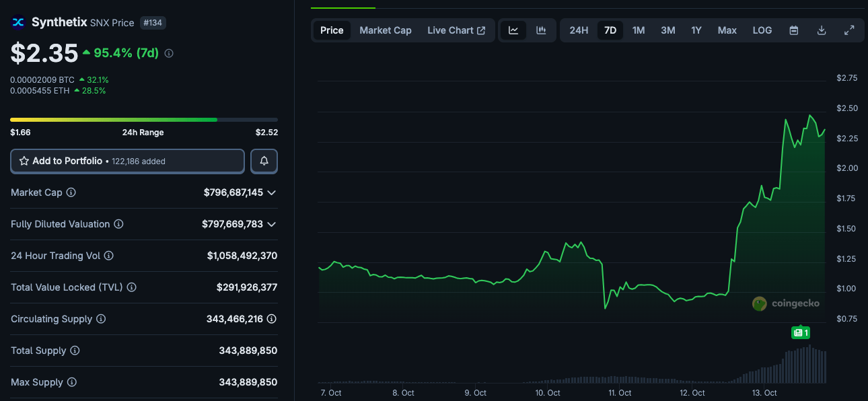Viewport: 868px width, 401px height.
Task: Click the $2.52 range high value
Action: (266, 133)
